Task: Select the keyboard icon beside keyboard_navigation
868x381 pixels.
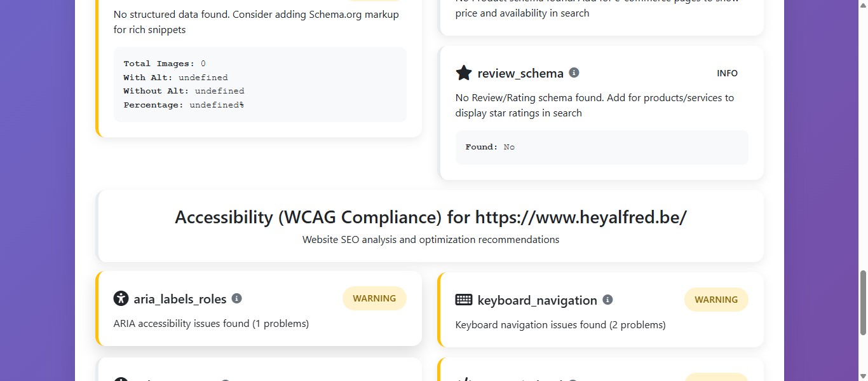Action: [464, 300]
